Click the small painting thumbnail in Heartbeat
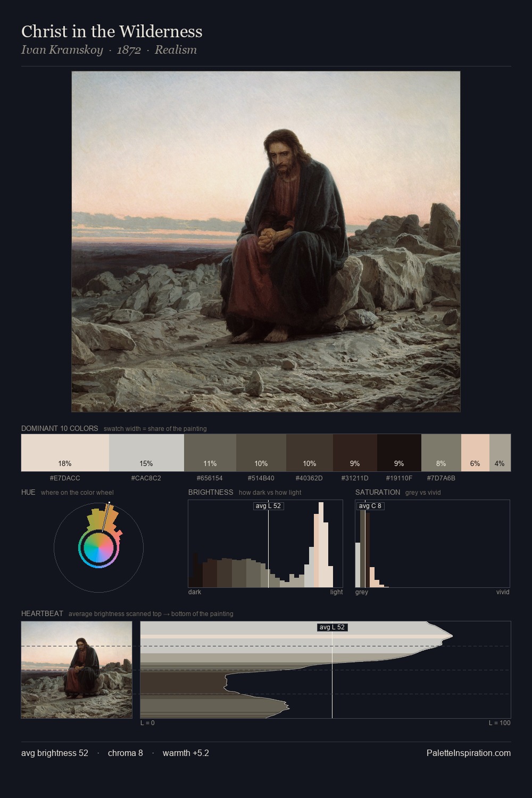This screenshot has height=798, width=532. [77, 670]
